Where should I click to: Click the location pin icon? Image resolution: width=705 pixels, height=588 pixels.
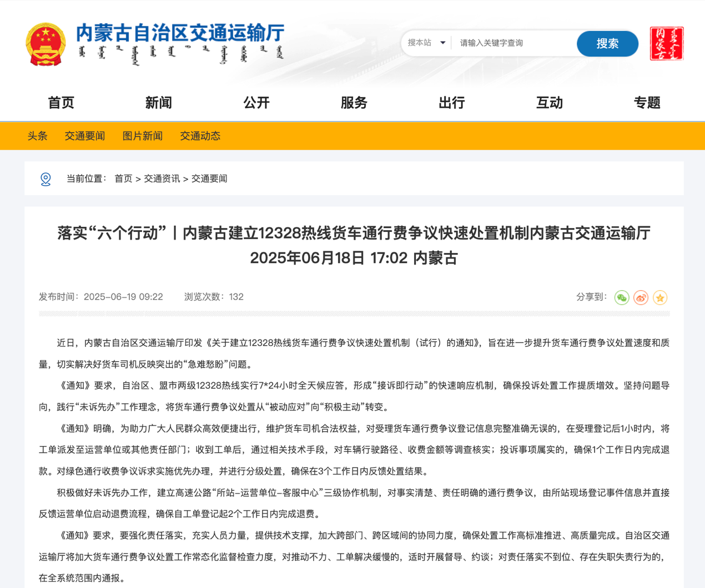coord(46,179)
